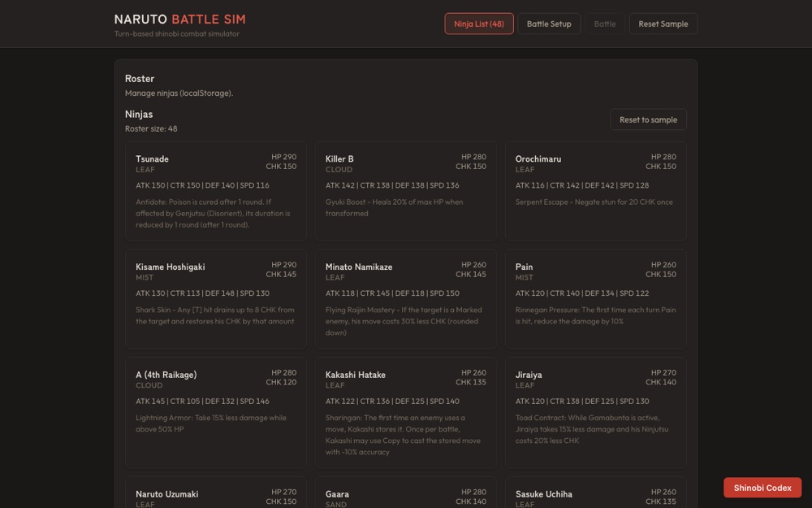Viewport: 812px width, 508px height.
Task: Select the Gaara ninja name
Action: tap(337, 494)
